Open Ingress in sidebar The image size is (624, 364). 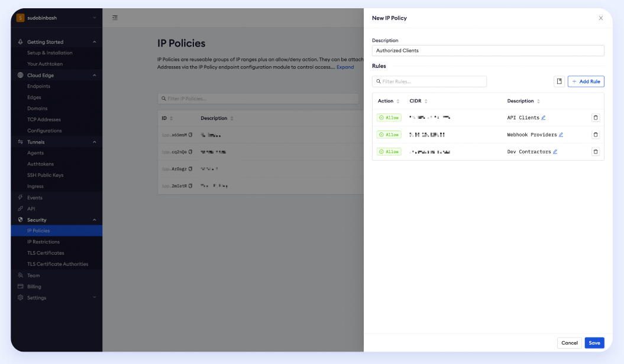[x=35, y=186]
